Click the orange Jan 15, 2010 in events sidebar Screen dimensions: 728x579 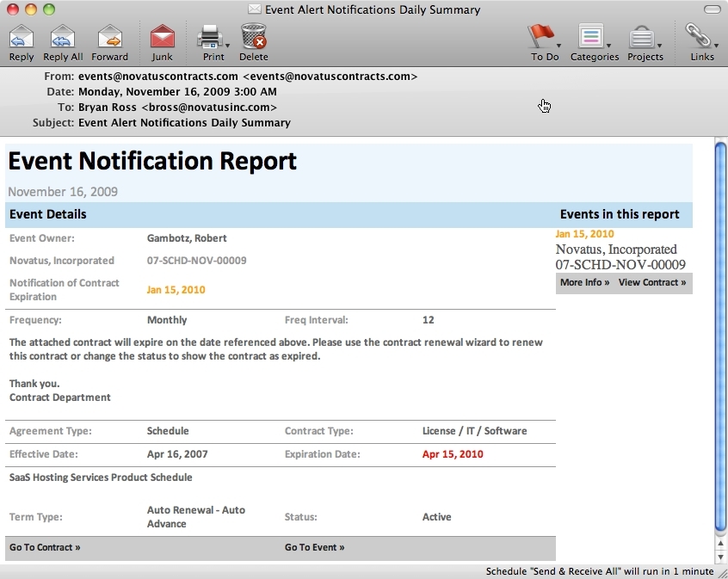point(584,234)
